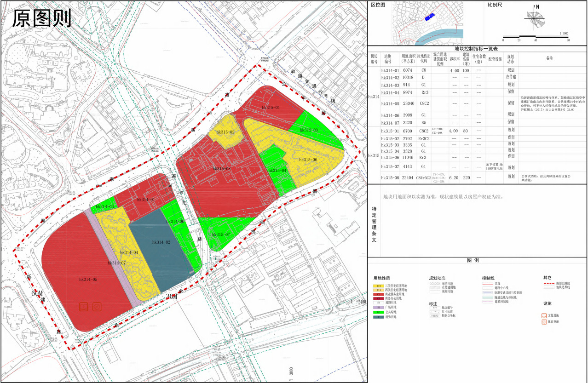This screenshot has width=588, height=383.
Task: Click the 规划动态 legend section heading
Action: (437, 278)
